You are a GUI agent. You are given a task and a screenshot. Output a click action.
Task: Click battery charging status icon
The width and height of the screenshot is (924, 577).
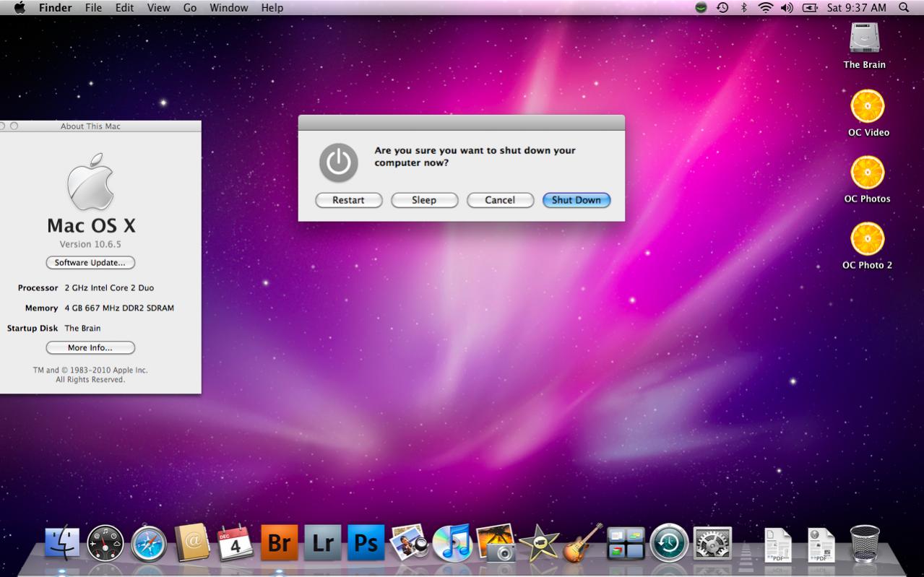pos(810,7)
